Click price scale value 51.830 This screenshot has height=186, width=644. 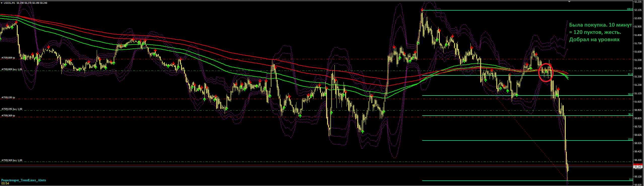(638, 35)
